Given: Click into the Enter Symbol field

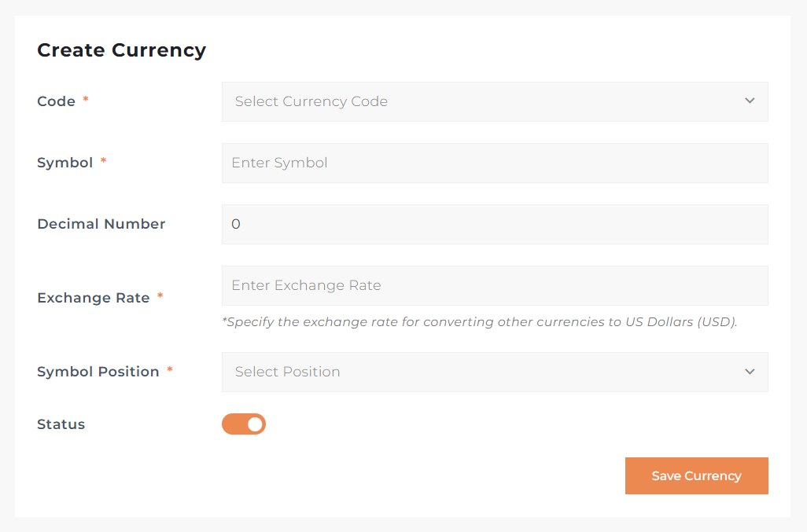Looking at the screenshot, I should [494, 163].
